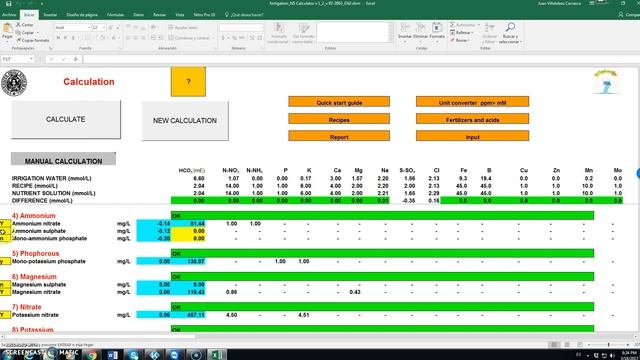Click the zoom slider in status bar
Screen dimensions: 640x360
pos(608,345)
